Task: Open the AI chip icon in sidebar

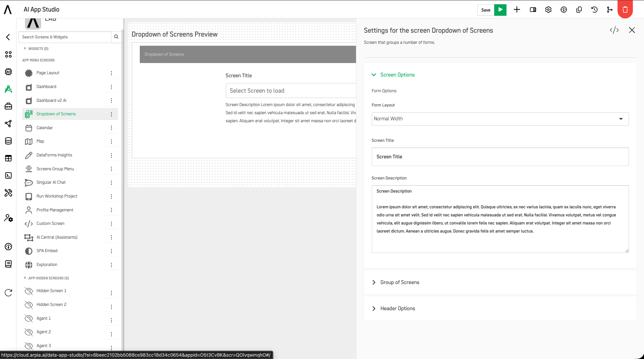Action: tap(8, 72)
